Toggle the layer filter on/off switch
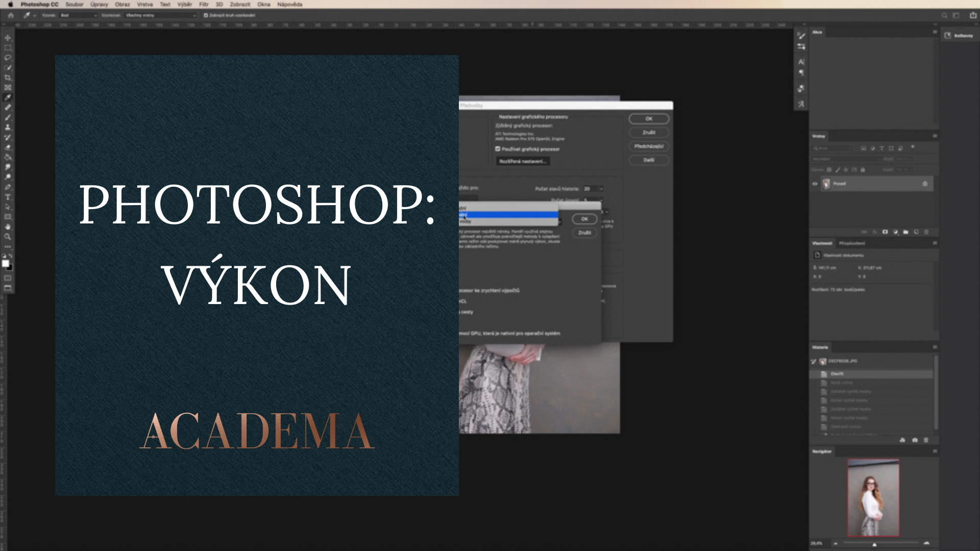Viewport: 980px width, 551px height. [913, 147]
